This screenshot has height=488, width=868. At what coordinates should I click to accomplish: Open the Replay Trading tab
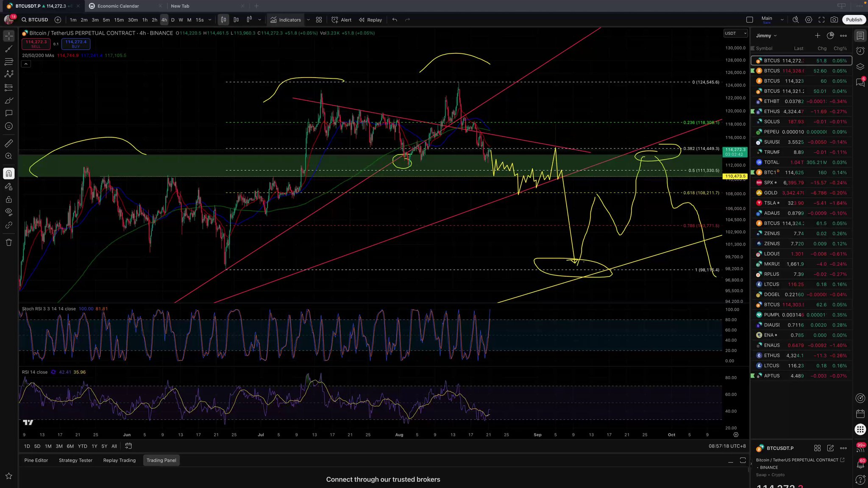click(120, 460)
